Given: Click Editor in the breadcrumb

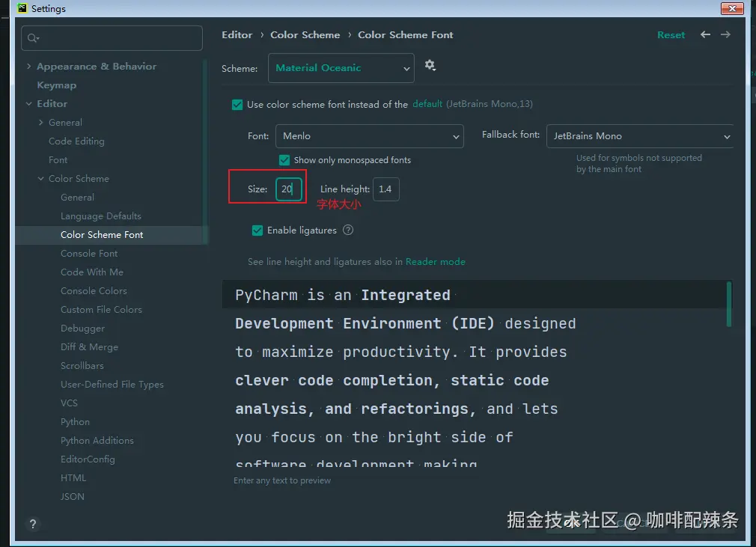Looking at the screenshot, I should (237, 34).
